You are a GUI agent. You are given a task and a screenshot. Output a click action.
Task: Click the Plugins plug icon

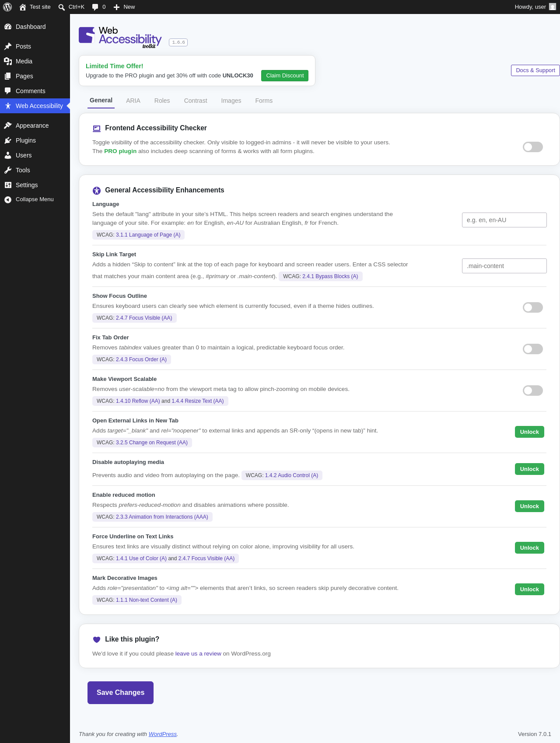pyautogui.click(x=8, y=140)
